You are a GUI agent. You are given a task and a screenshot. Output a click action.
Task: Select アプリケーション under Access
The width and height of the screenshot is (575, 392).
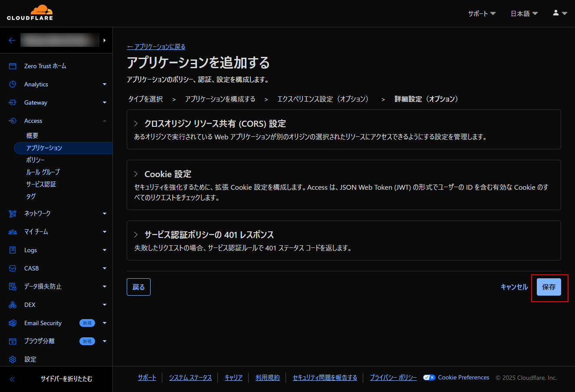pos(63,148)
